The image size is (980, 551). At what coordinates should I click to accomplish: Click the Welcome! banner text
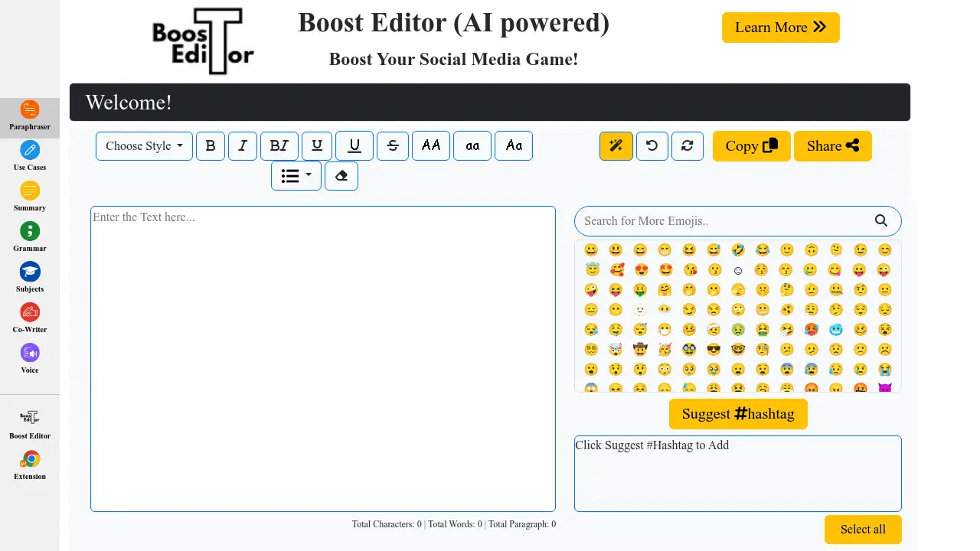click(x=129, y=103)
